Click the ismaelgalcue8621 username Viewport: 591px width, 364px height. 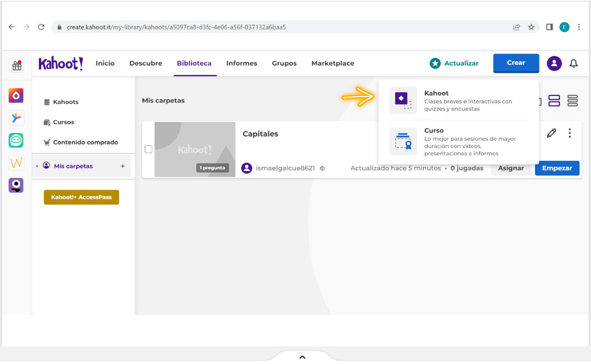tap(285, 168)
